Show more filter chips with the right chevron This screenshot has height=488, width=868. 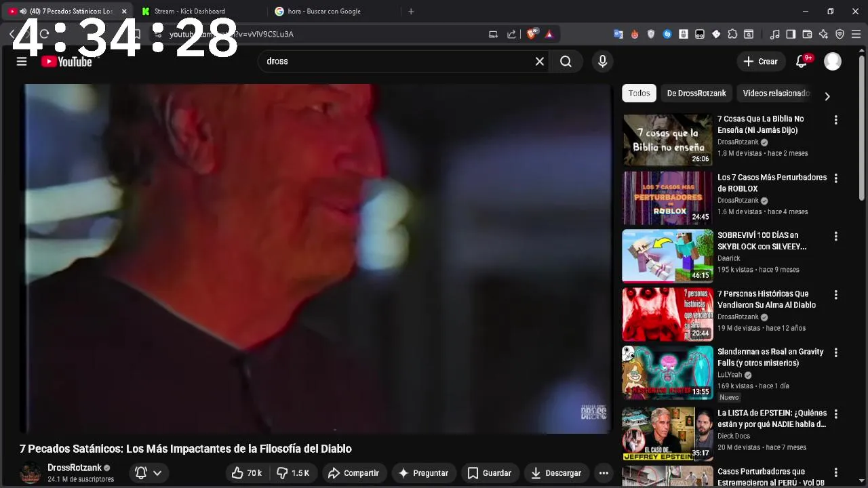point(827,96)
